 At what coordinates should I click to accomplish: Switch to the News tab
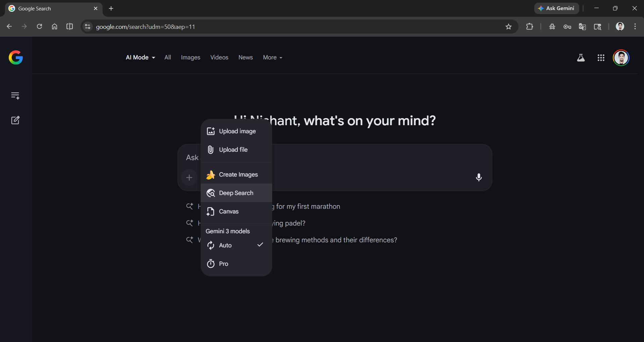coord(245,57)
